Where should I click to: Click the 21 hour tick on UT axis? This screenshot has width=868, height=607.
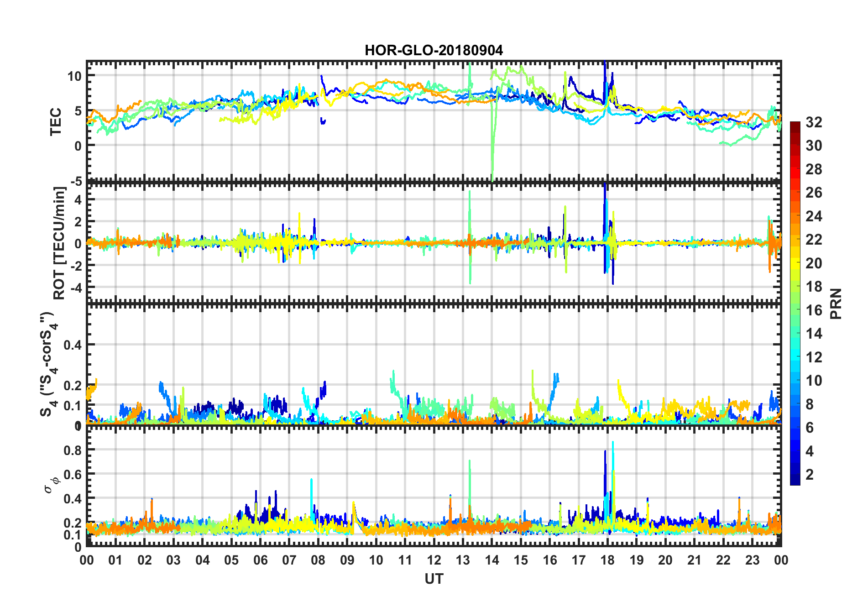(695, 560)
